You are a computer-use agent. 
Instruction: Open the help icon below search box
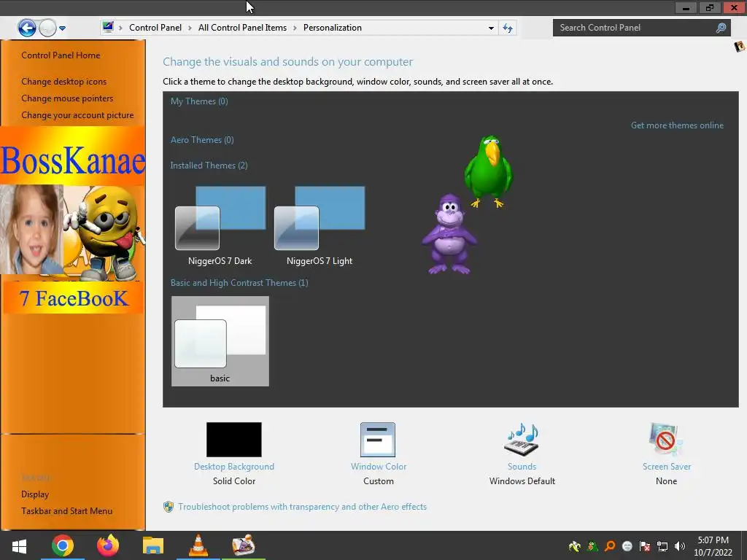coord(740,46)
